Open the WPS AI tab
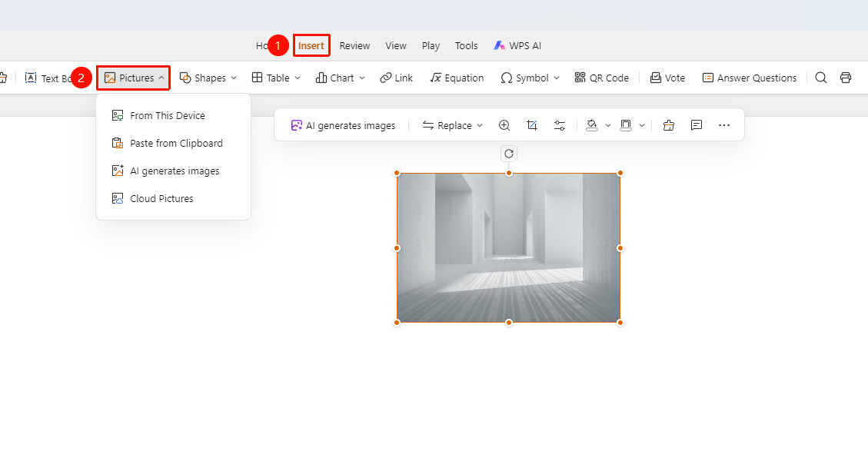Screen dimensions: 868x454 click(517, 46)
